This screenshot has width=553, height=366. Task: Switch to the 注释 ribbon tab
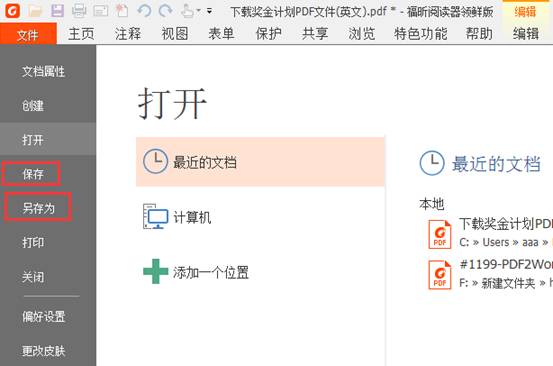tap(128, 34)
